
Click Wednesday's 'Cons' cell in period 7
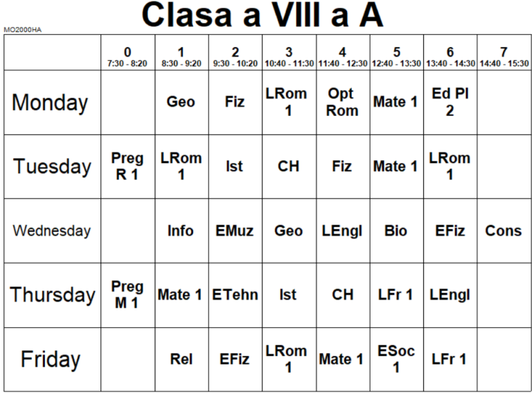click(504, 231)
